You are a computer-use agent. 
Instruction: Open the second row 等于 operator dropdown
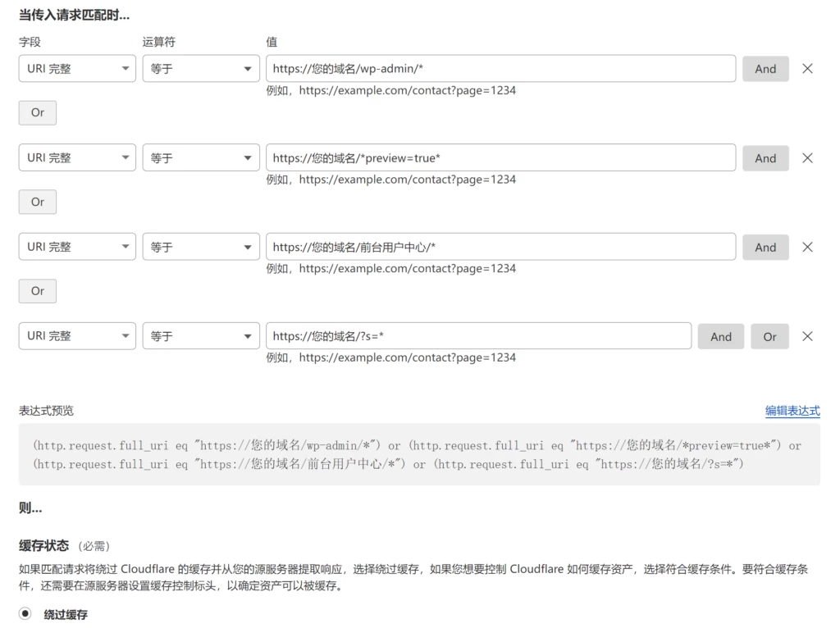tap(200, 157)
